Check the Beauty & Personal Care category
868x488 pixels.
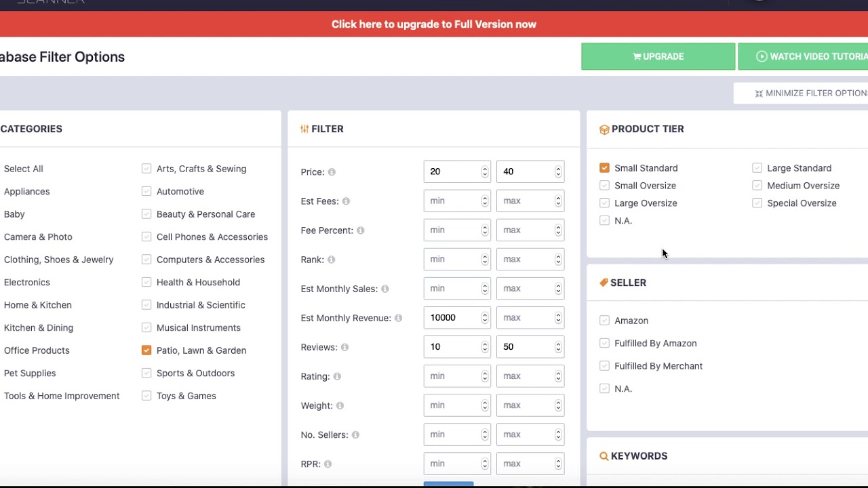click(x=146, y=214)
